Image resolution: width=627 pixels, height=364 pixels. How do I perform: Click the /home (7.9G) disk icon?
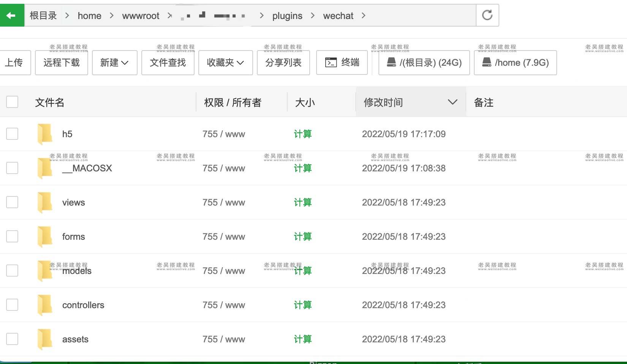coord(486,62)
